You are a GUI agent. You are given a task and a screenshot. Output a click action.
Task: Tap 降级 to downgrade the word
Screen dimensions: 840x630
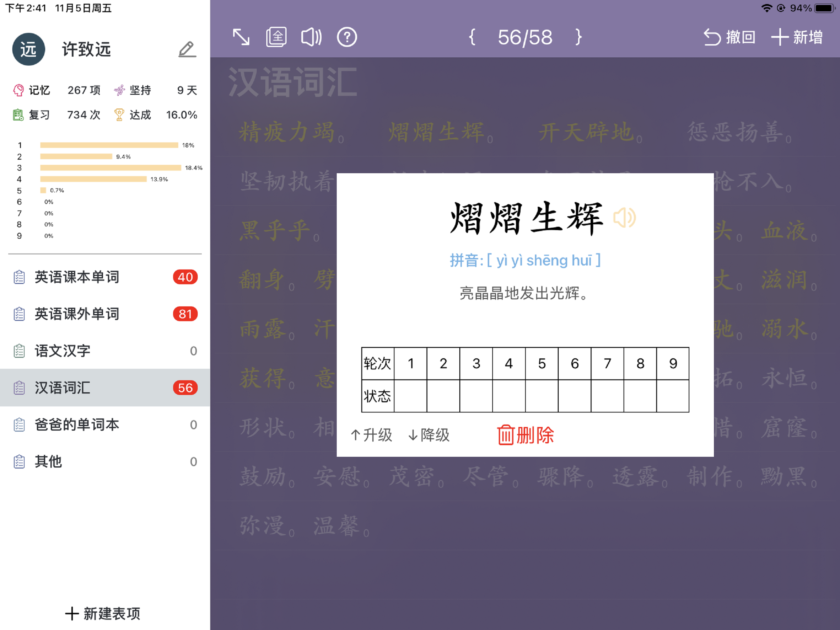(x=429, y=435)
